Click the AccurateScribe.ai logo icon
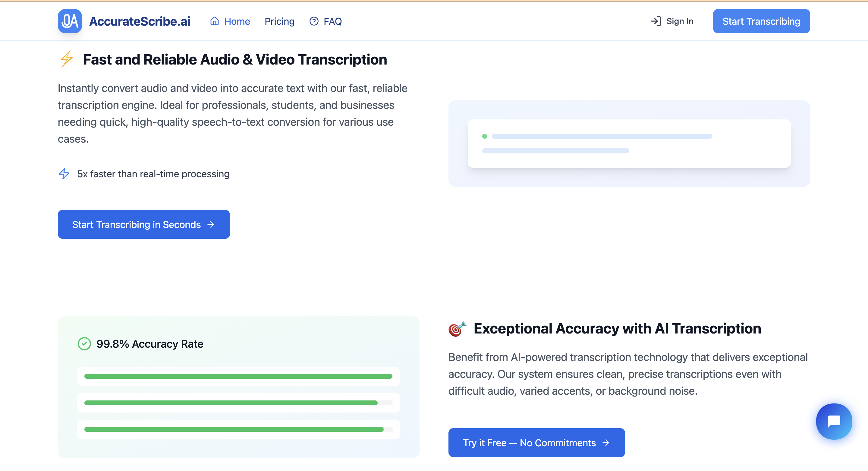Screen dimensions: 868x471 (x=70, y=21)
